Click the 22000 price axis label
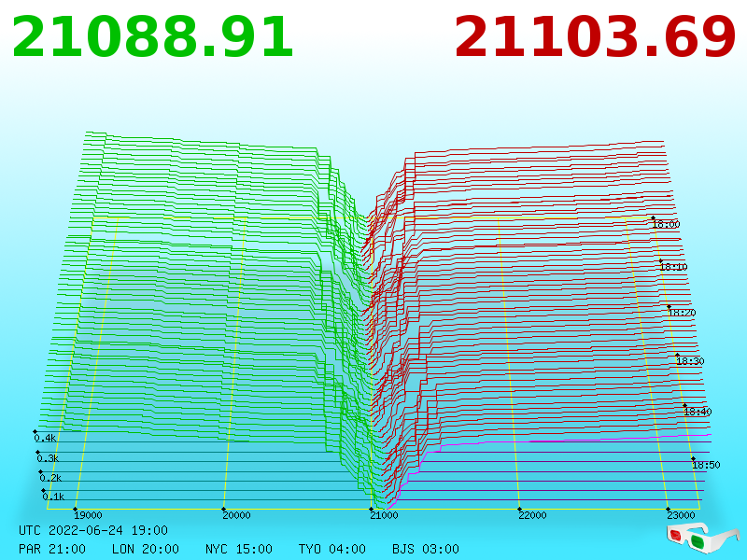The width and height of the screenshot is (747, 560). point(532,515)
